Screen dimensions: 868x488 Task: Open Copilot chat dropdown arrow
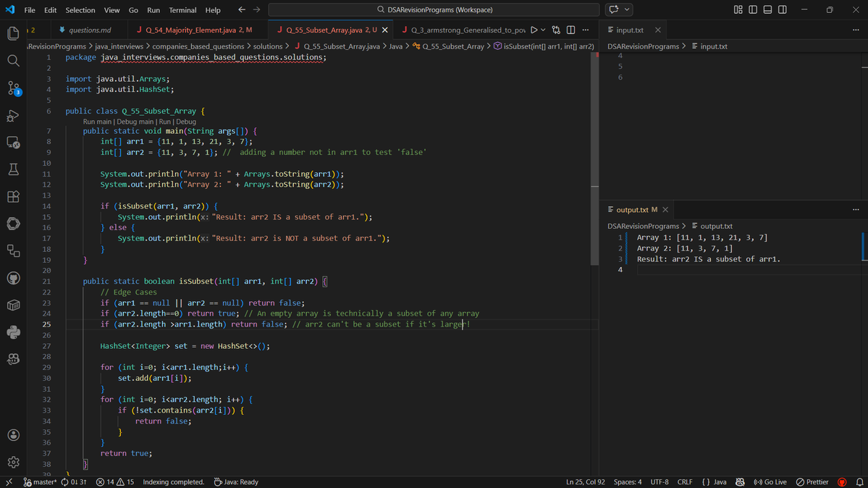627,9
